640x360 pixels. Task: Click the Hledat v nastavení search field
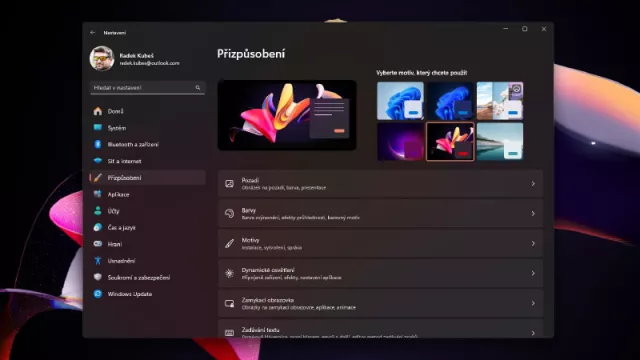pyautogui.click(x=147, y=88)
